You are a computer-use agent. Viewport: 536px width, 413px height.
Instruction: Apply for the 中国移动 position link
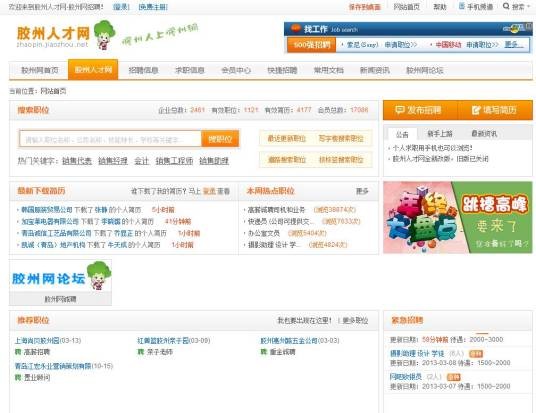tap(482, 45)
